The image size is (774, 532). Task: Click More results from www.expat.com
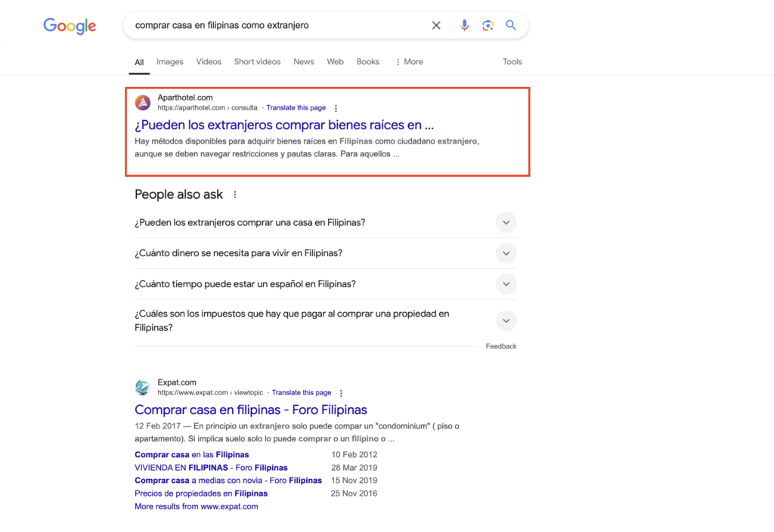click(x=197, y=506)
